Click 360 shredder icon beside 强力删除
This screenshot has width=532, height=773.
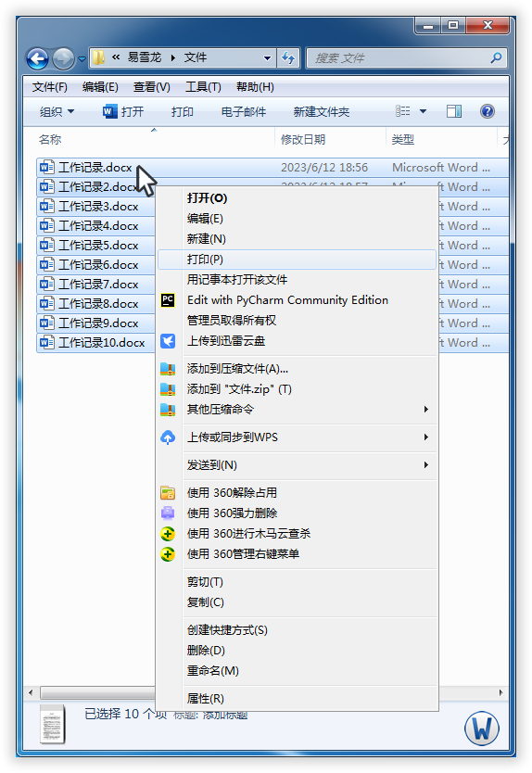tap(168, 513)
